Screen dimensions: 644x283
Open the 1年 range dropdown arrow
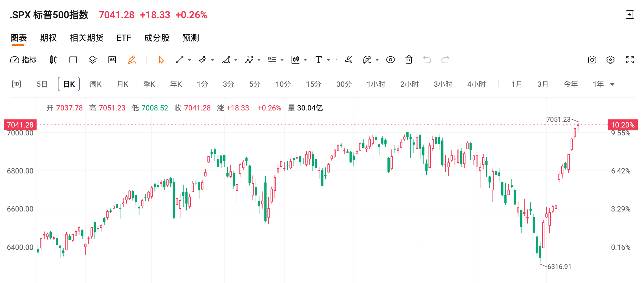tap(612, 84)
